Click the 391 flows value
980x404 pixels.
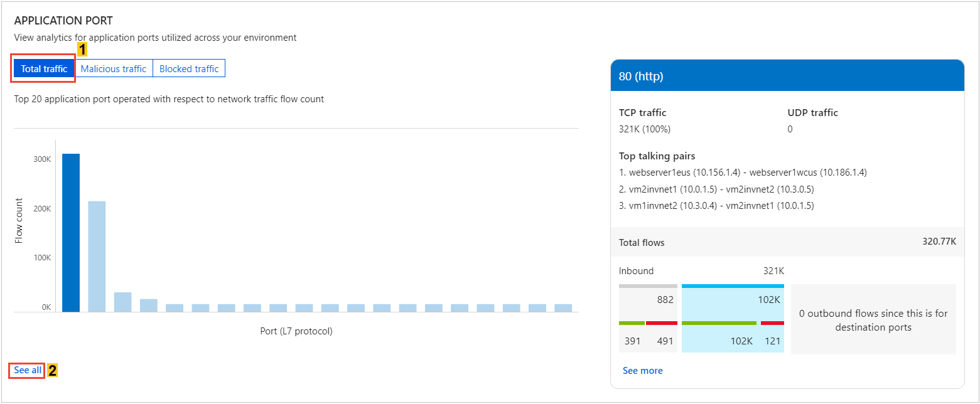633,341
